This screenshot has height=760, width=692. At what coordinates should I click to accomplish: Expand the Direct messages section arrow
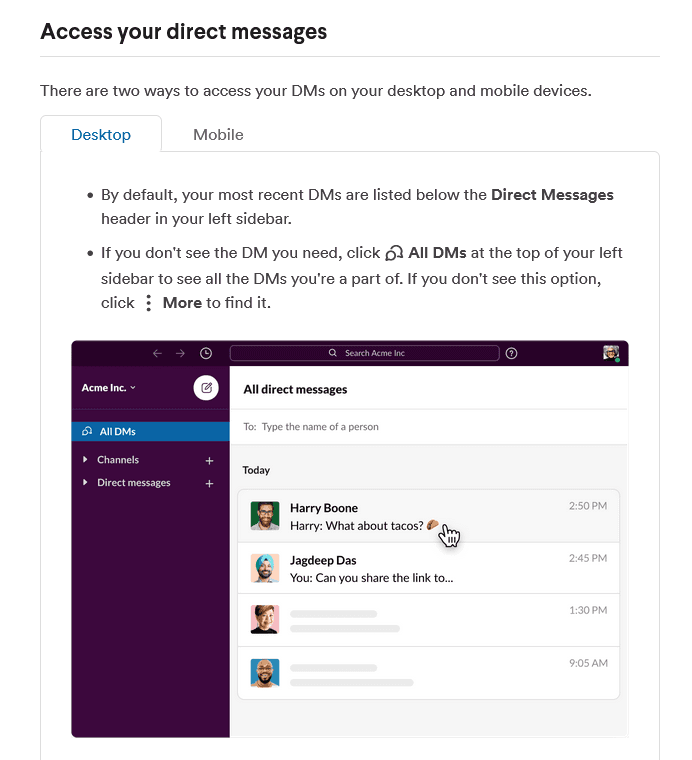pos(86,483)
